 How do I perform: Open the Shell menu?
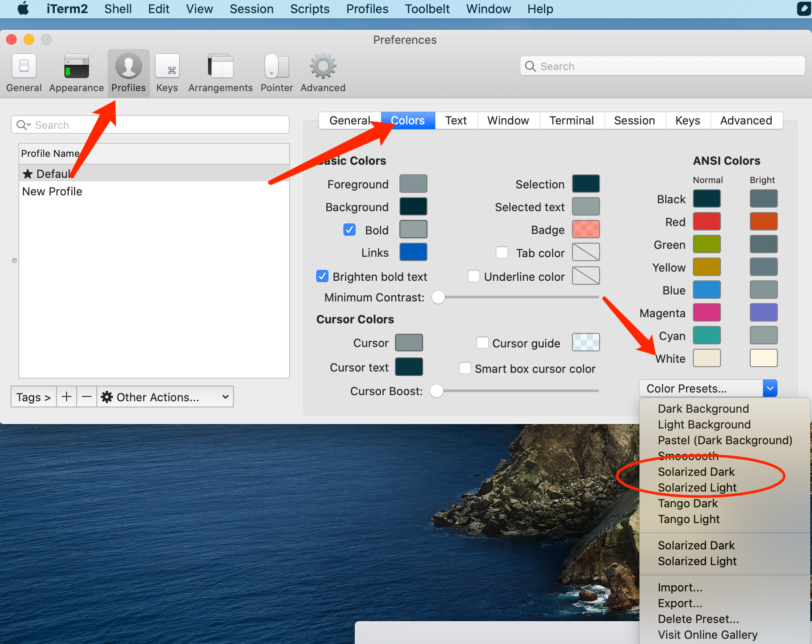pos(118,9)
